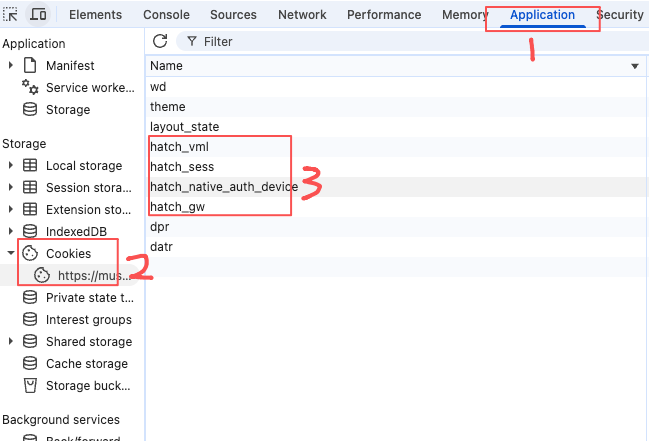
Task: Expand the Local storage tree node
Action: point(11,165)
